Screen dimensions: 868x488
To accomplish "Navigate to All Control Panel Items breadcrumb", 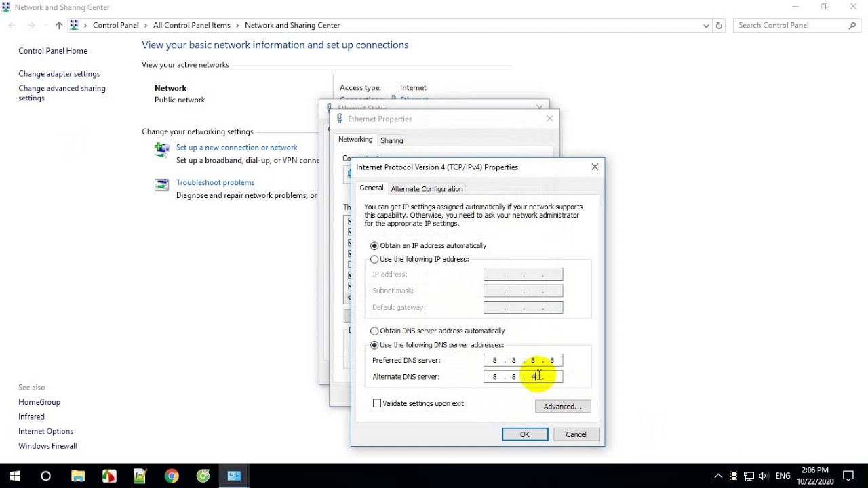I will [192, 25].
